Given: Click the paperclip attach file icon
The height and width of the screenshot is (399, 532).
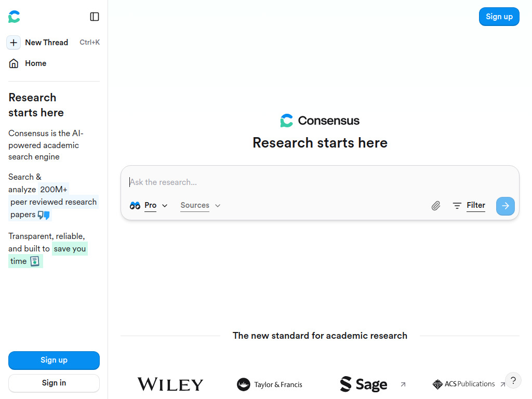Looking at the screenshot, I should [x=436, y=206].
